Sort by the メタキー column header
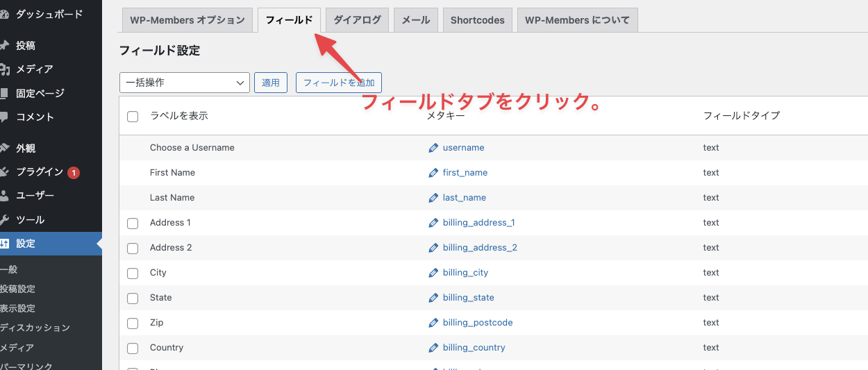The image size is (868, 370). pyautogui.click(x=445, y=116)
